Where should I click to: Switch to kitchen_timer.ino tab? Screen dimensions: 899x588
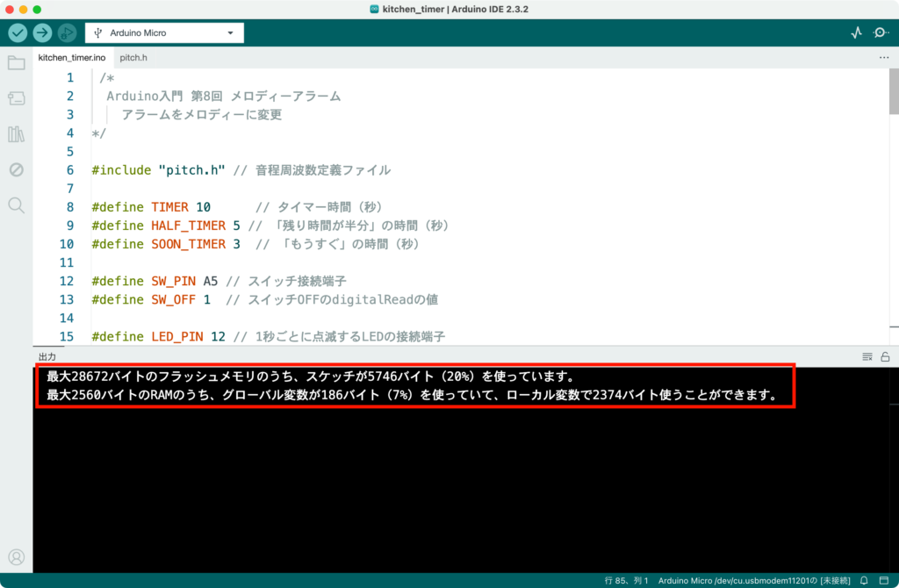[x=72, y=57]
